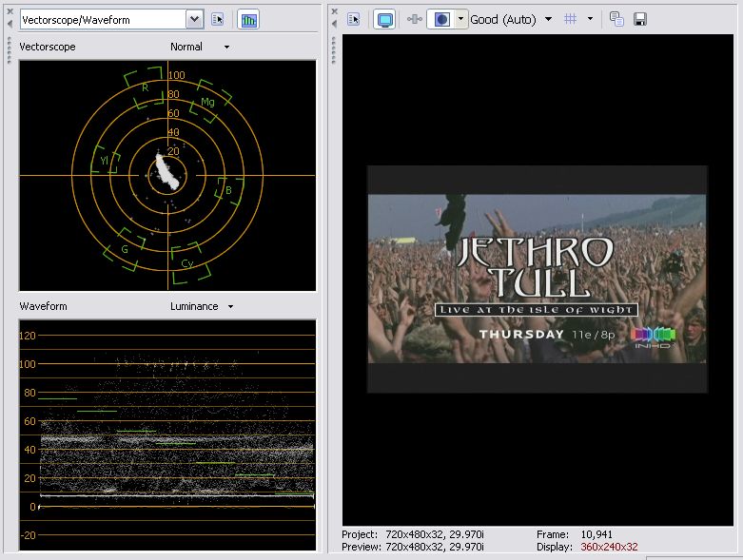Close the Video Preview panel
Screen dimensions: 743x560
pos(335,11)
